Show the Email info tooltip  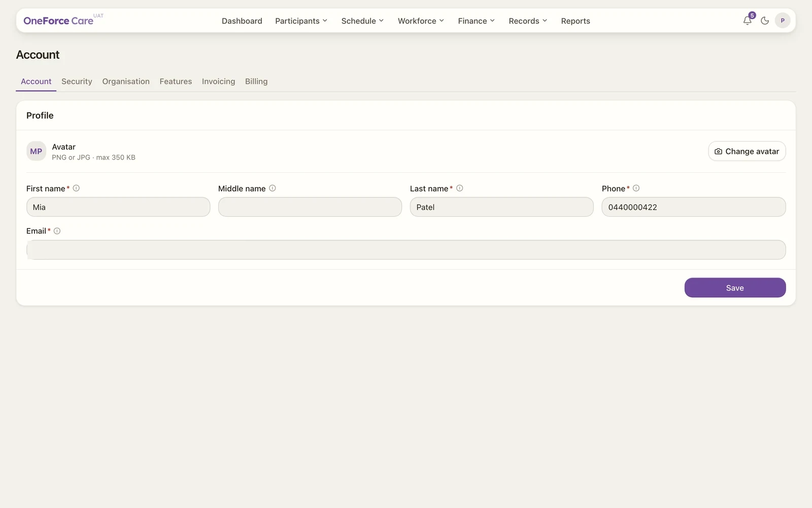57,231
